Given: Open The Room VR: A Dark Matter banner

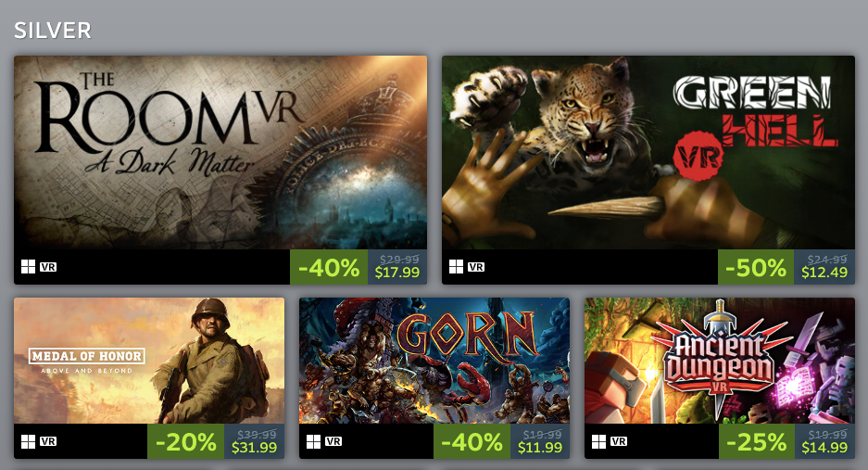Looking at the screenshot, I should point(220,152).
